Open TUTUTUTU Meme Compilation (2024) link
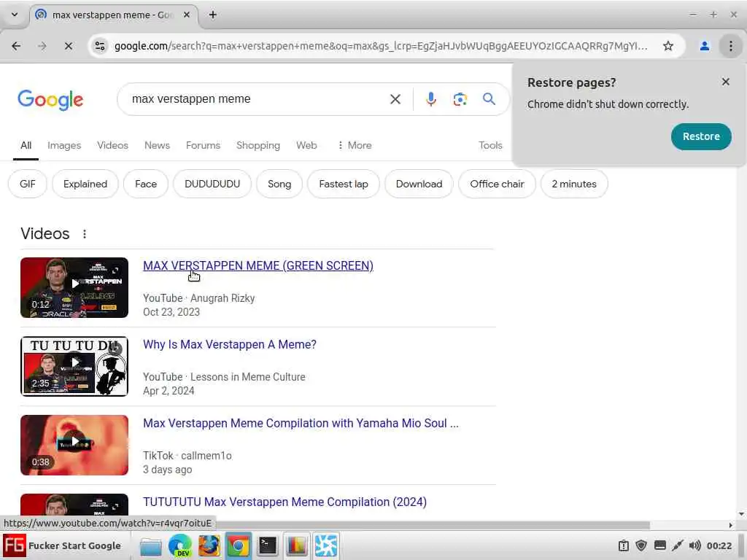The width and height of the screenshot is (747, 560). pyautogui.click(x=285, y=502)
